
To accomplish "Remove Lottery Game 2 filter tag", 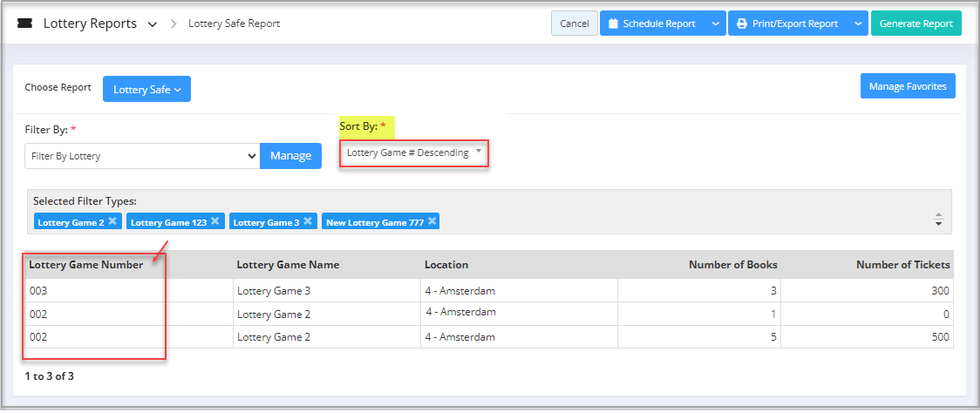I will click(112, 221).
